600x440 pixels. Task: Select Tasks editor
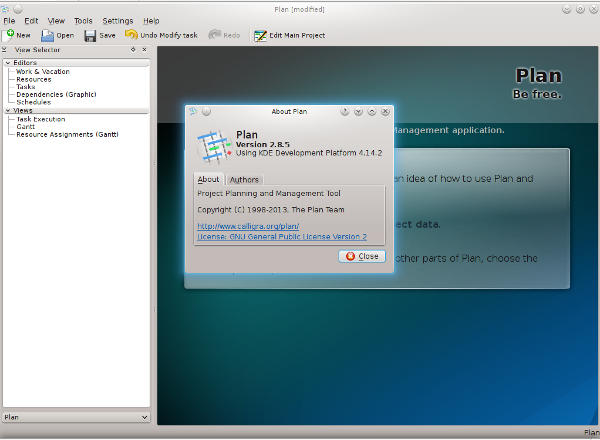point(26,87)
